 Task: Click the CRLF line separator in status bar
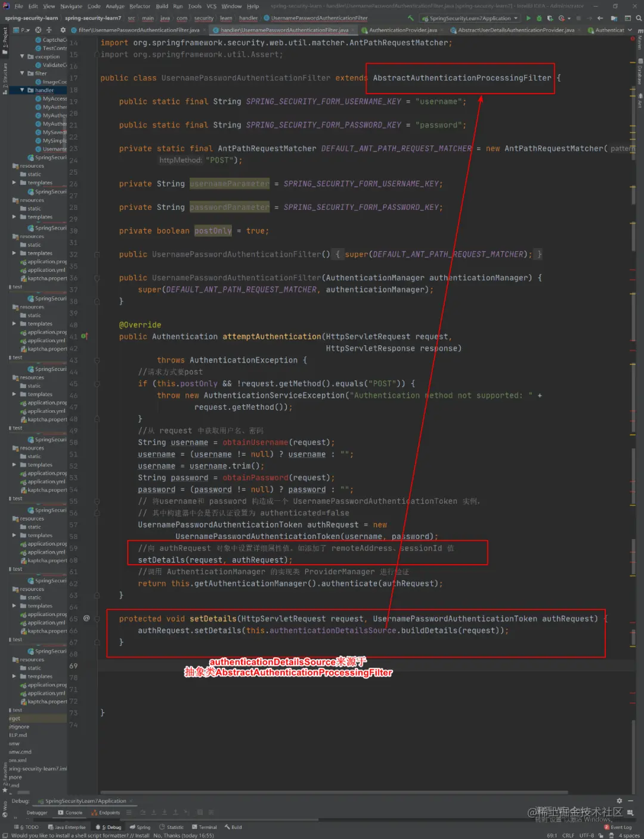click(x=568, y=835)
